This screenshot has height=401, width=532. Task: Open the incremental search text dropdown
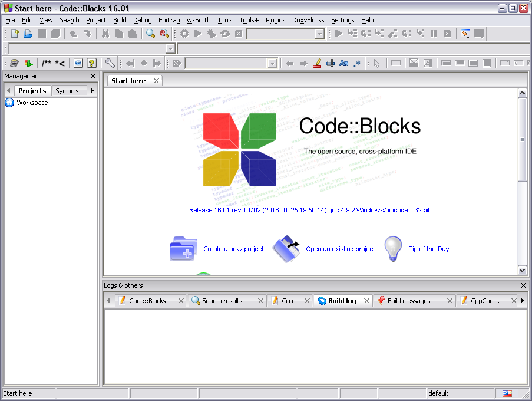(272, 63)
